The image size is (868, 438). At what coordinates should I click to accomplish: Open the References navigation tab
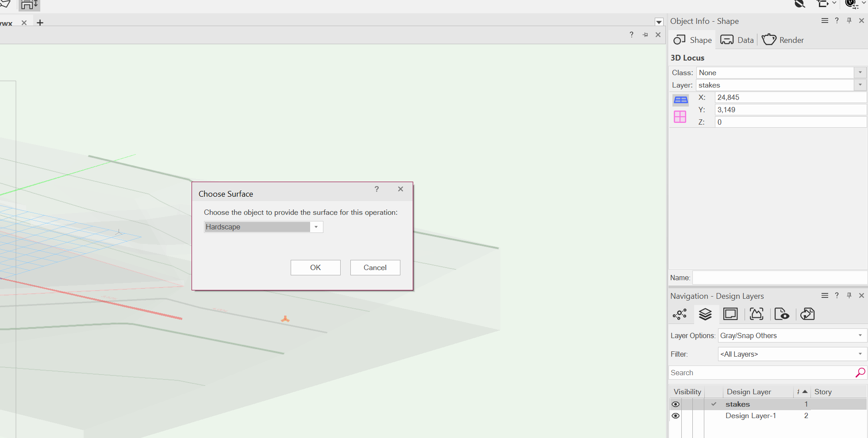(807, 314)
